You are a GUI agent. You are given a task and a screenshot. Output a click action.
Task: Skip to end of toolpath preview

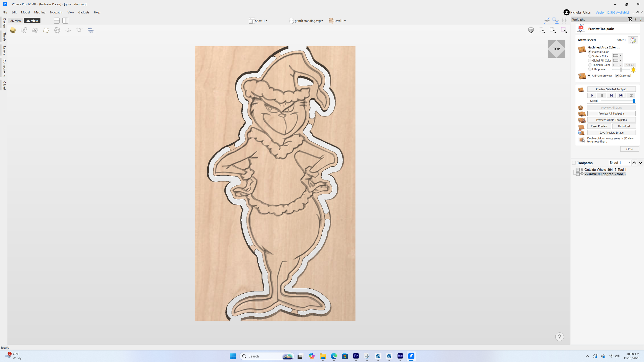click(621, 96)
